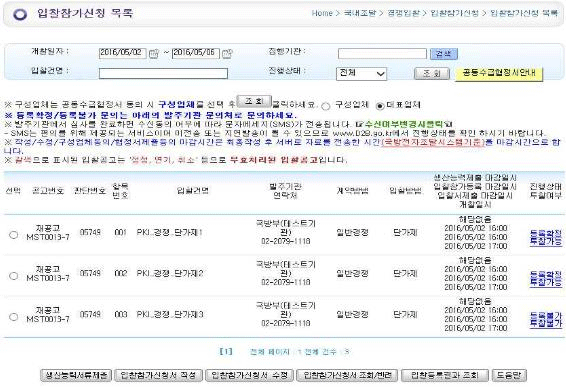Image resolution: width=566 pixels, height=387 pixels.
Task: Click 계약방법 column header
Action: click(x=352, y=191)
